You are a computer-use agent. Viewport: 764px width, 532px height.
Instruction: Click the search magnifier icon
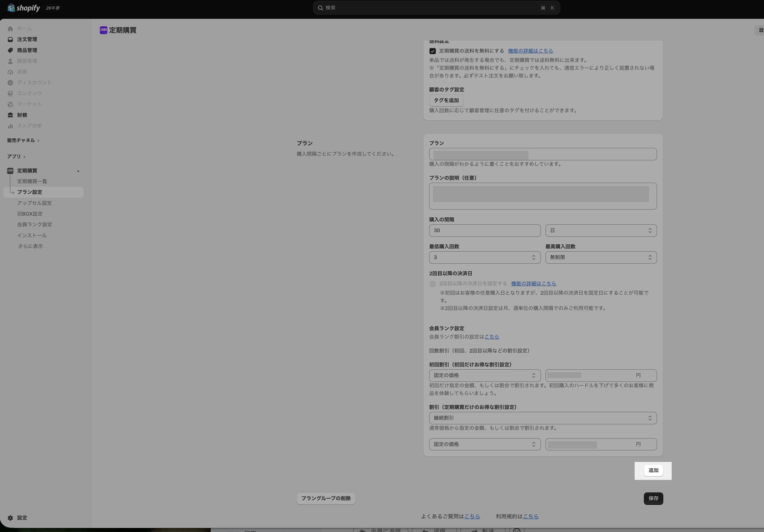[320, 8]
